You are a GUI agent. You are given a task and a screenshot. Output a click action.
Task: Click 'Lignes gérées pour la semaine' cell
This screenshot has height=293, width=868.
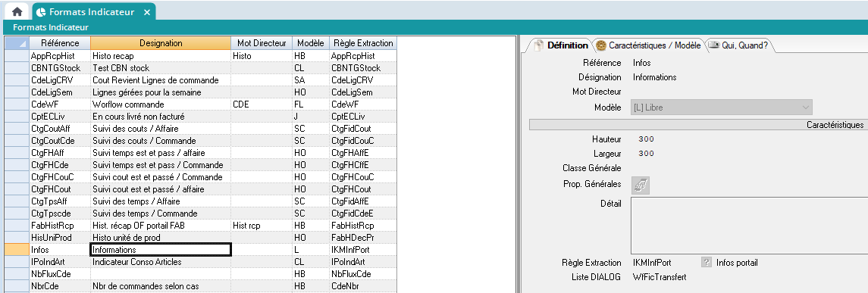161,92
